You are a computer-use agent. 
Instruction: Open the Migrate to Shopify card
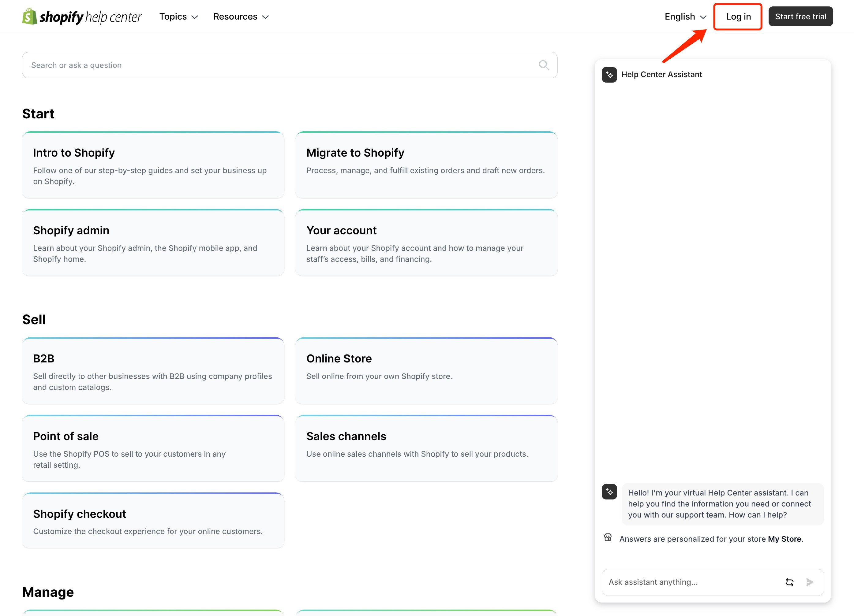pos(426,165)
